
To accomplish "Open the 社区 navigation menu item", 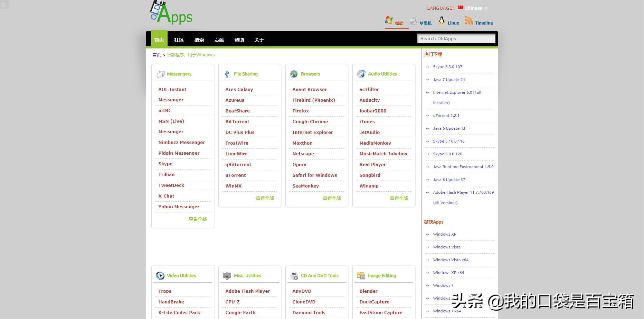I will pos(179,40).
